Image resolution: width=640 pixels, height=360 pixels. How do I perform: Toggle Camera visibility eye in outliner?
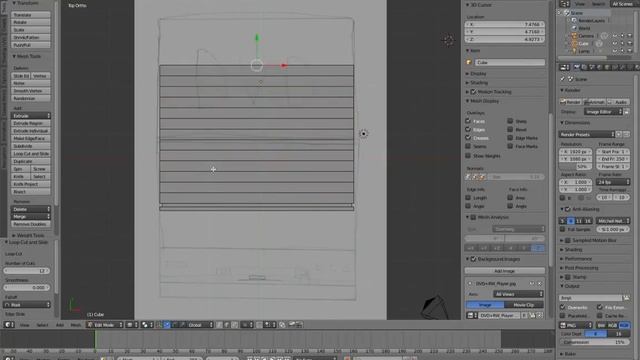click(615, 36)
